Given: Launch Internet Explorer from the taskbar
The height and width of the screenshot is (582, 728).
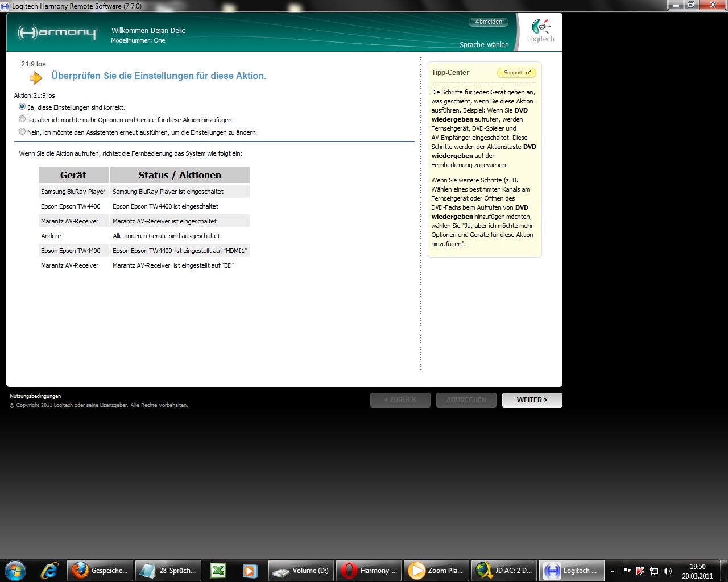Looking at the screenshot, I should point(49,571).
